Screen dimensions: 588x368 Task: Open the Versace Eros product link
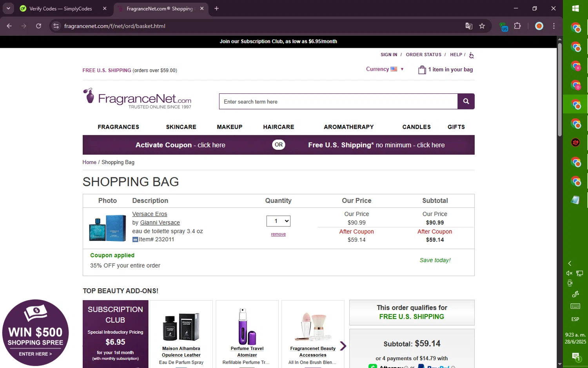[x=150, y=214]
